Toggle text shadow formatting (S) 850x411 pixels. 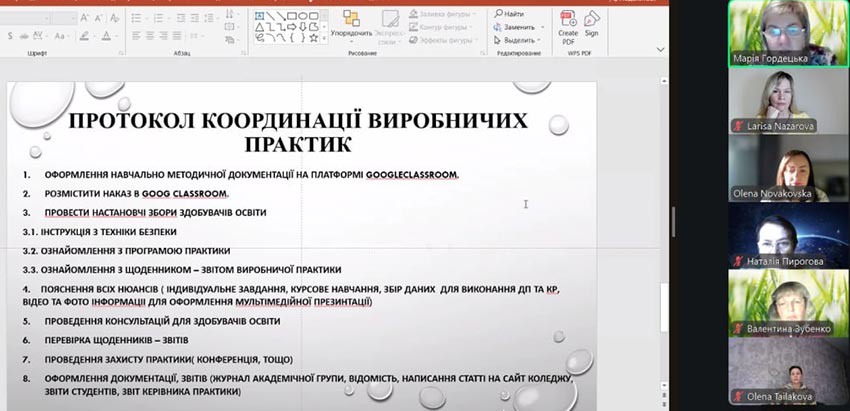coord(10,36)
